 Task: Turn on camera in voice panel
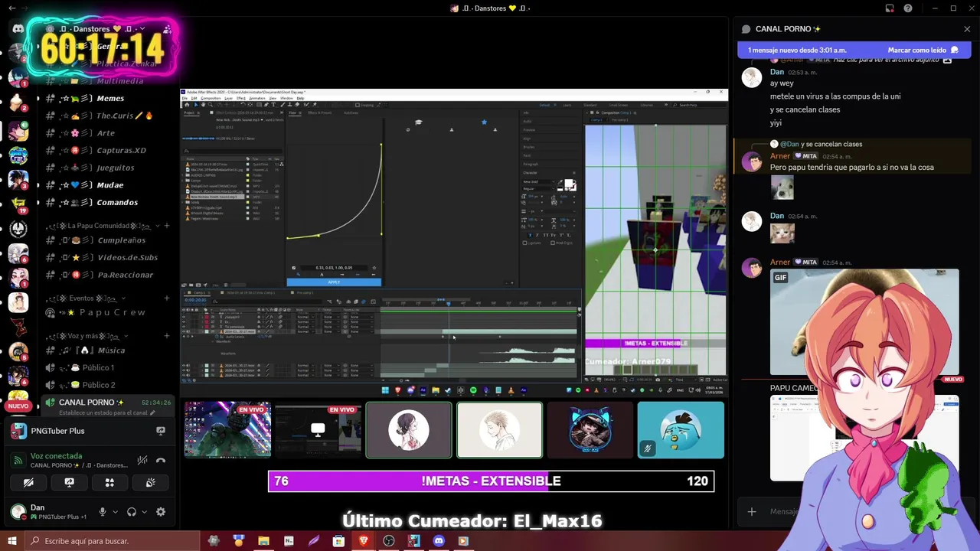pyautogui.click(x=28, y=482)
